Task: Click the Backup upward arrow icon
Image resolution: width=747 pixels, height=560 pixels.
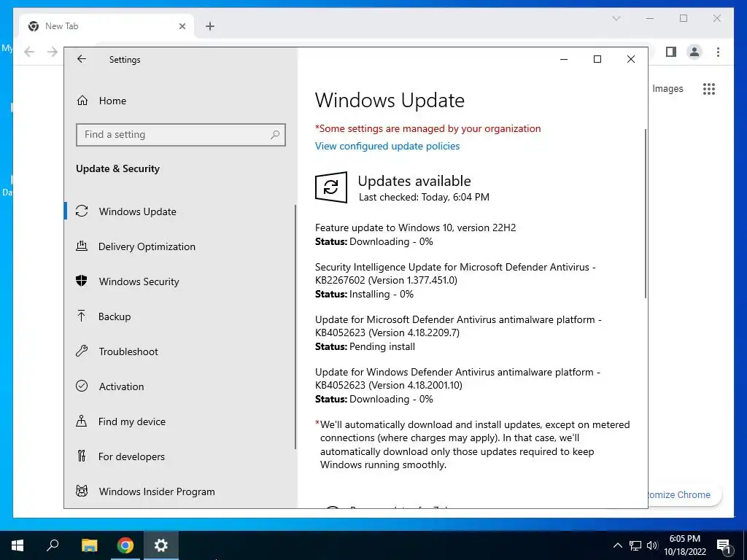Action: (82, 316)
